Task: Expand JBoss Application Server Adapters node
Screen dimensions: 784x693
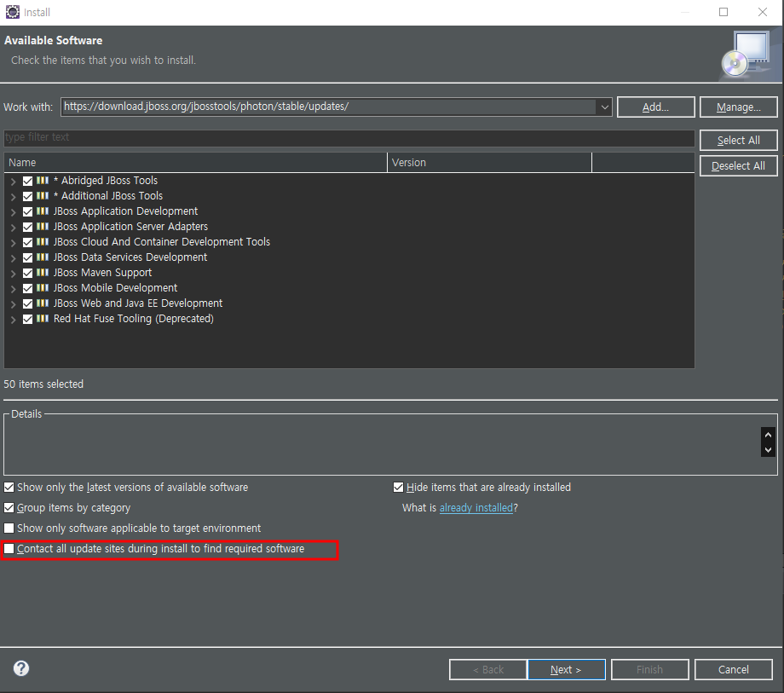Action: click(x=14, y=228)
